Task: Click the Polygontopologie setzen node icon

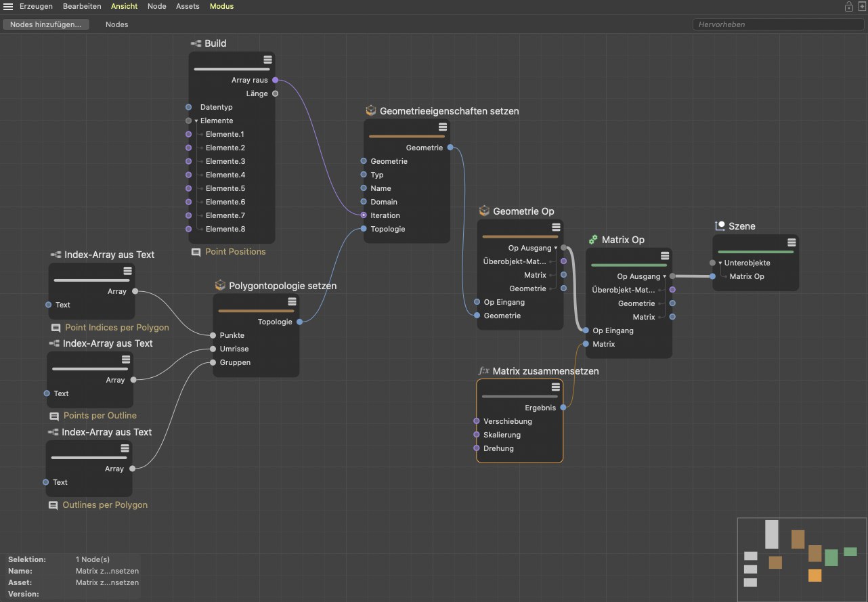Action: point(220,286)
